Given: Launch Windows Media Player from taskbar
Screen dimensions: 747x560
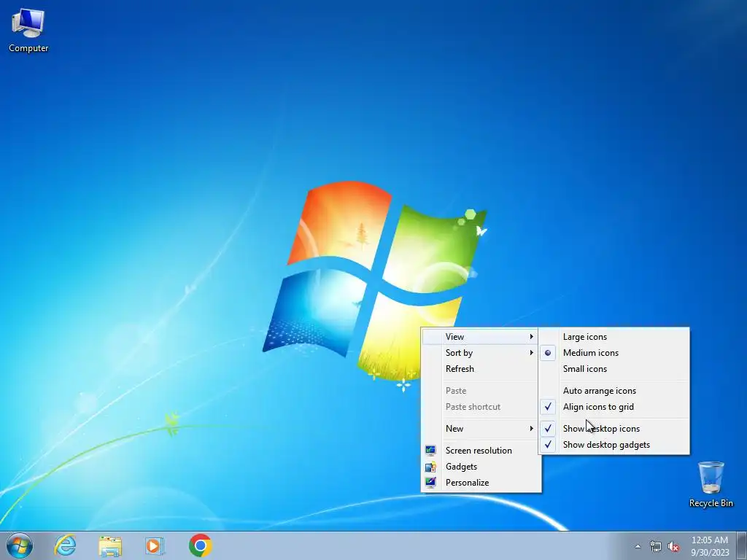Looking at the screenshot, I should 155,545.
